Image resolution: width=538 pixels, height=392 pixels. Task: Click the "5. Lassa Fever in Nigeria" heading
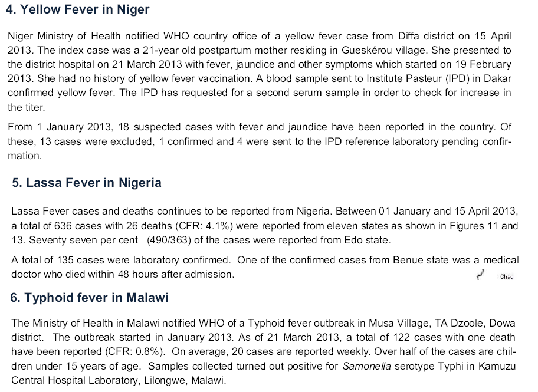(x=87, y=183)
